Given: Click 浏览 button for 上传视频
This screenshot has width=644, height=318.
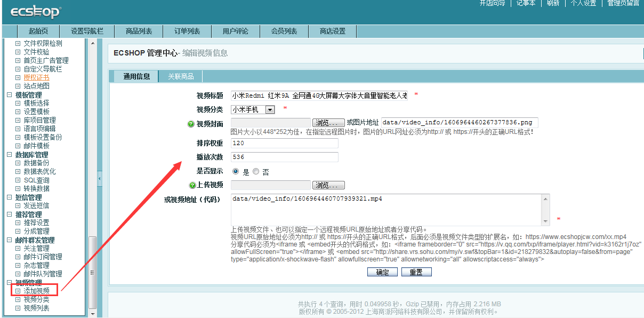Looking at the screenshot, I should pos(328,185).
